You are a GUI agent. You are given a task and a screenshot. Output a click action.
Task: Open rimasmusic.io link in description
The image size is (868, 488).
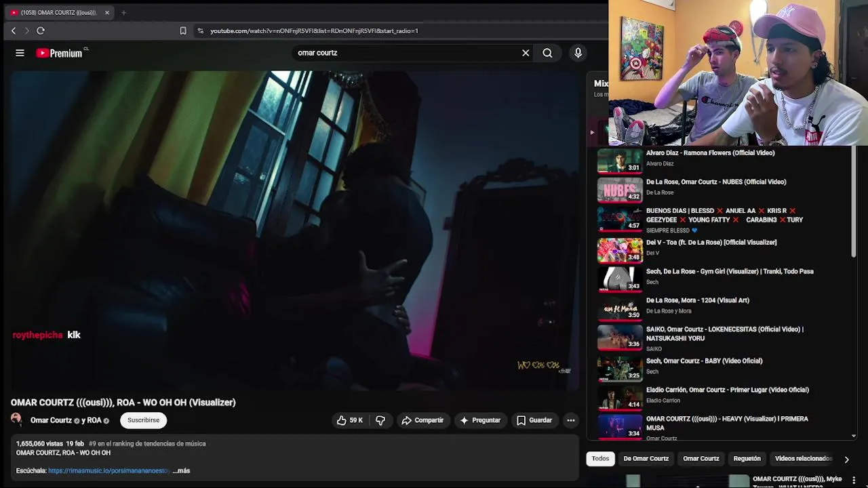(108, 470)
